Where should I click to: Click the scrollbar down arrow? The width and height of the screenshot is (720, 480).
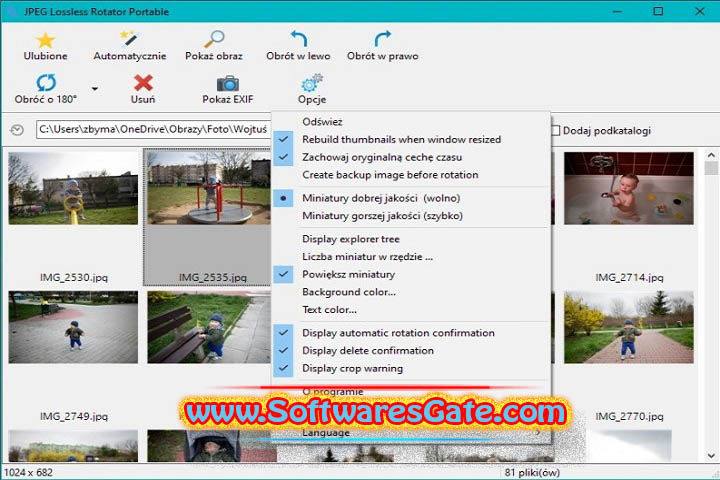711,456
